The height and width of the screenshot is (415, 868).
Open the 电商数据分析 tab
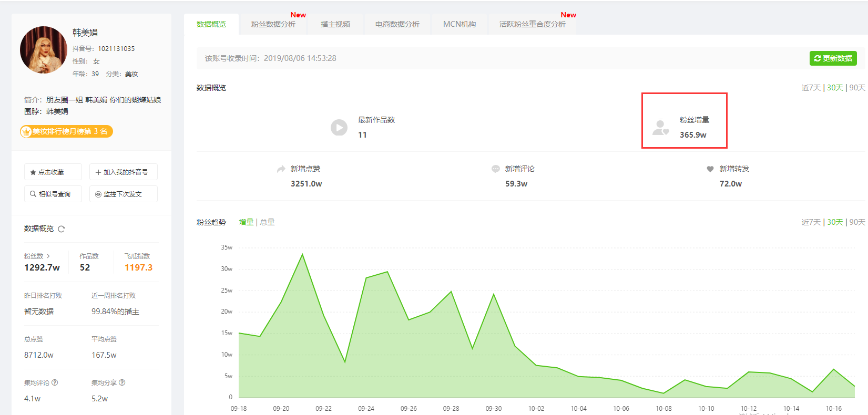397,24
